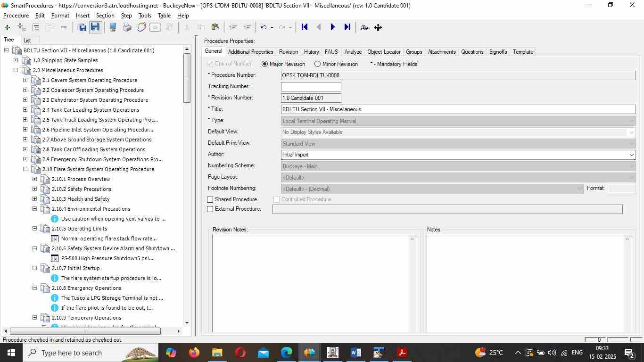Viewport: 644px width, 362px height.
Task: Click section icon of 2.10.1 Process Overview
Action: (x=45, y=179)
